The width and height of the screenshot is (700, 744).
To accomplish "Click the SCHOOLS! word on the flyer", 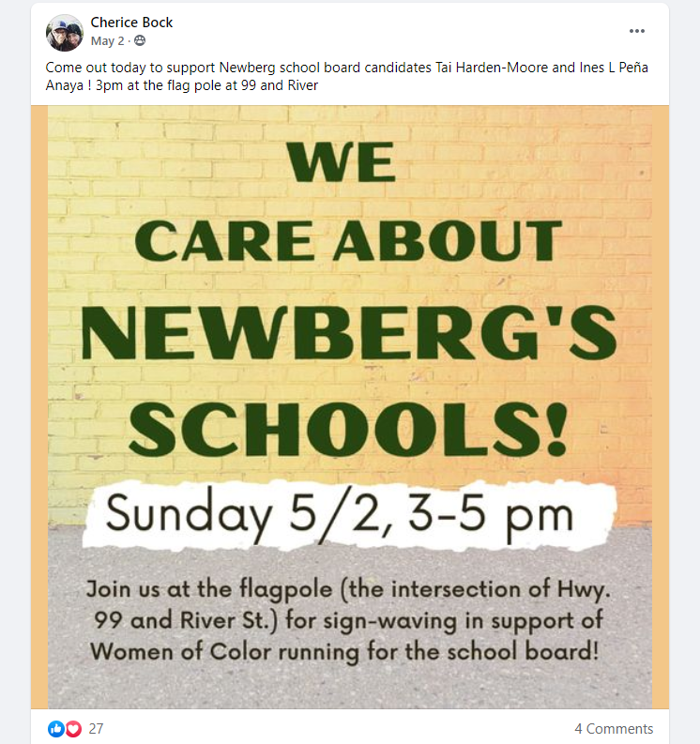I will 348,429.
